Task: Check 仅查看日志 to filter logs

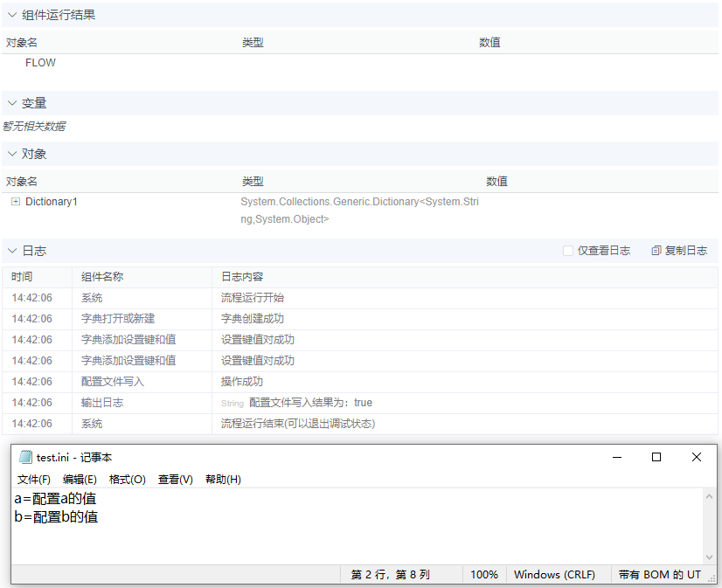Action: [x=567, y=251]
